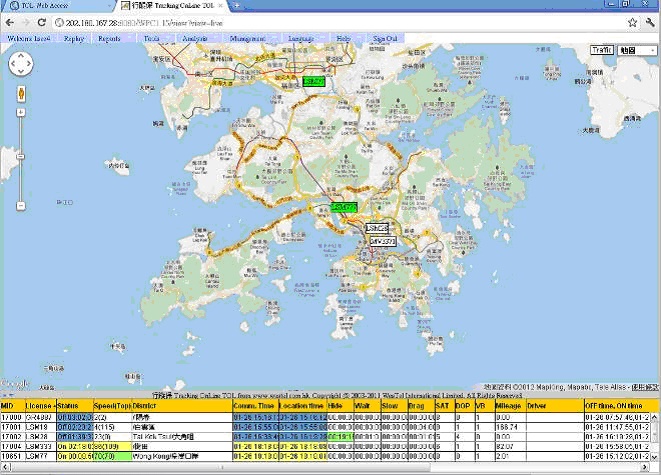Select the LSM333 license cell
The height and width of the screenshot is (475, 661).
pos(40,446)
